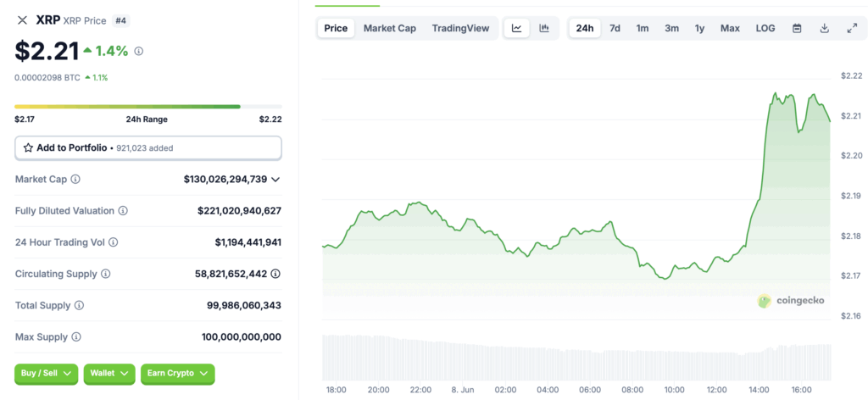Switch to candlestick chart view icon

tap(544, 28)
